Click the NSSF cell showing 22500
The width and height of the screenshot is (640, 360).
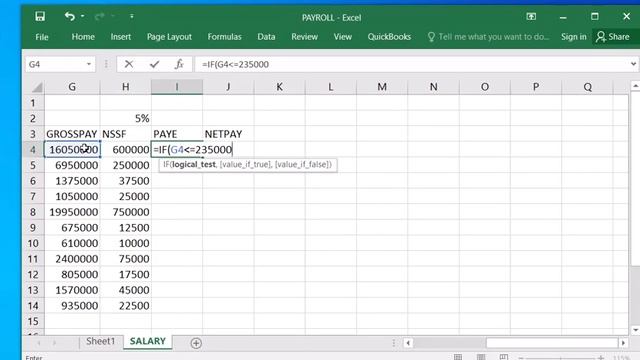point(126,306)
